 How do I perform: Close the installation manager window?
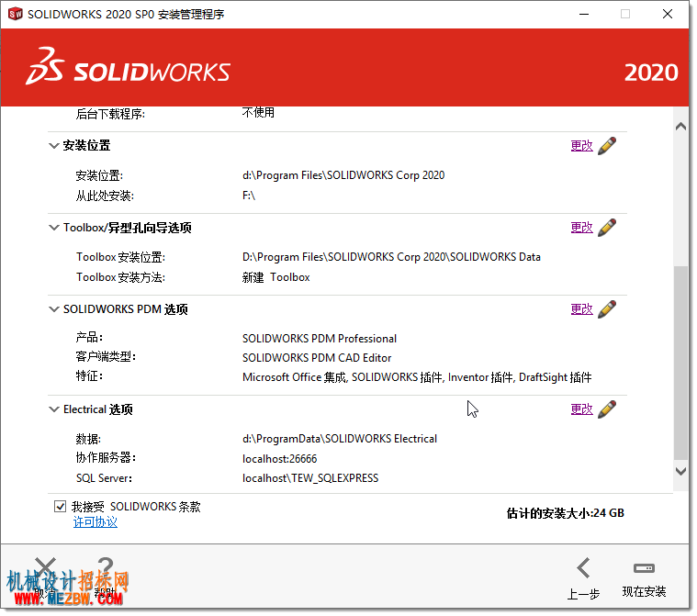coord(668,14)
